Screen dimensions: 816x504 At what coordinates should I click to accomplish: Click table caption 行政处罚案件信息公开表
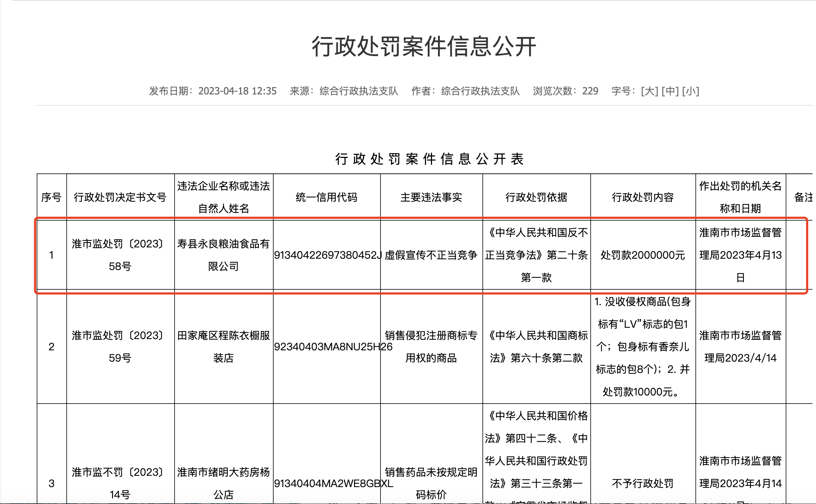430,159
